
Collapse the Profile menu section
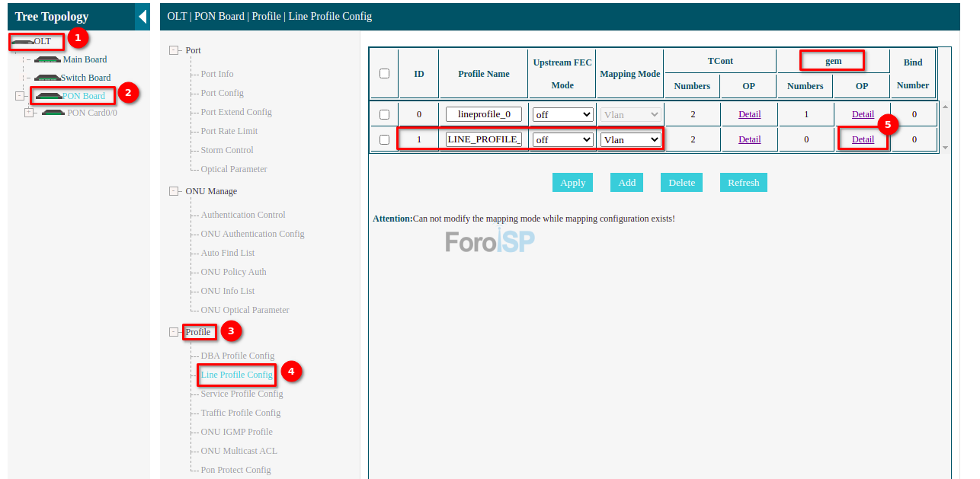174,332
